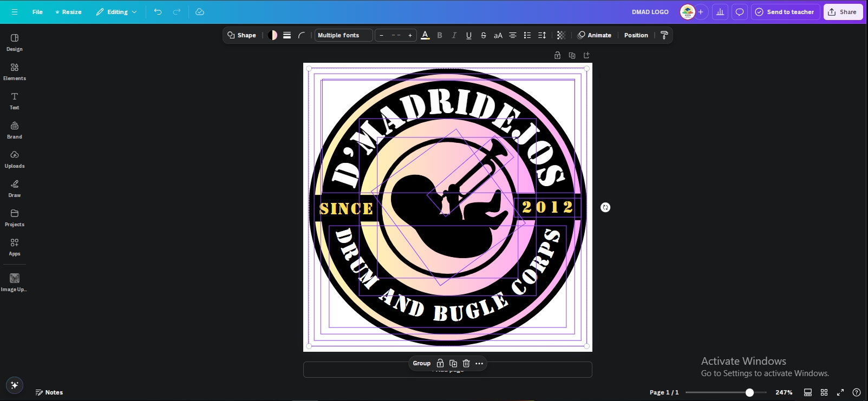The height and width of the screenshot is (401, 868).
Task: Click the Shape toolbar button
Action: click(x=242, y=35)
